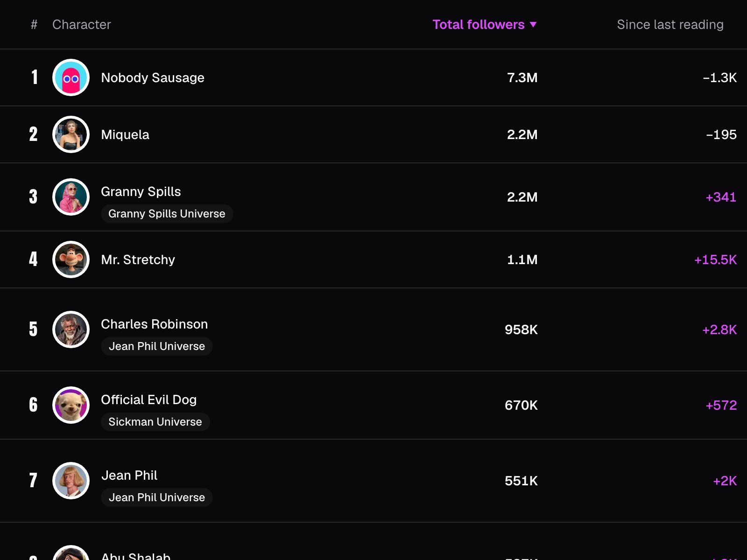Image resolution: width=747 pixels, height=560 pixels.
Task: Select the −1.3K change value
Action: click(x=720, y=77)
